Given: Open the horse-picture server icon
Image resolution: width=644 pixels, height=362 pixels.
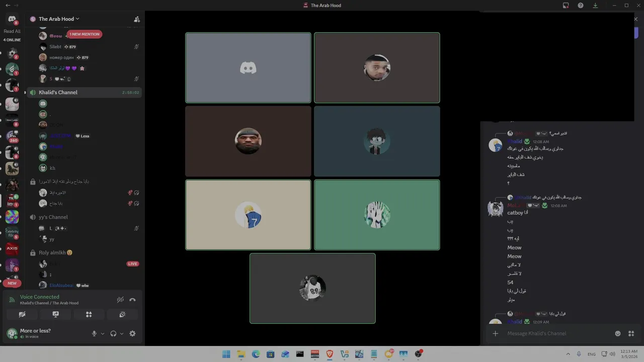Looking at the screenshot, I should pos(12,168).
